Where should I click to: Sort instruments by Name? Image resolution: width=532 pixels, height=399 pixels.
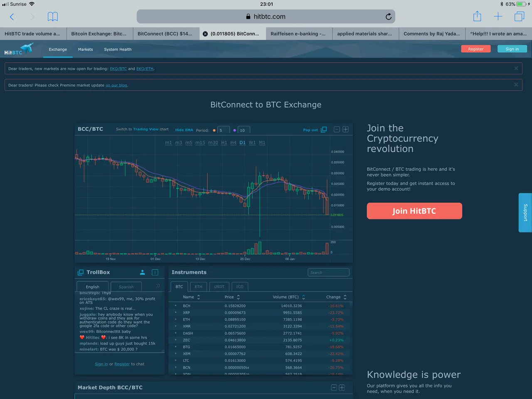click(x=192, y=297)
